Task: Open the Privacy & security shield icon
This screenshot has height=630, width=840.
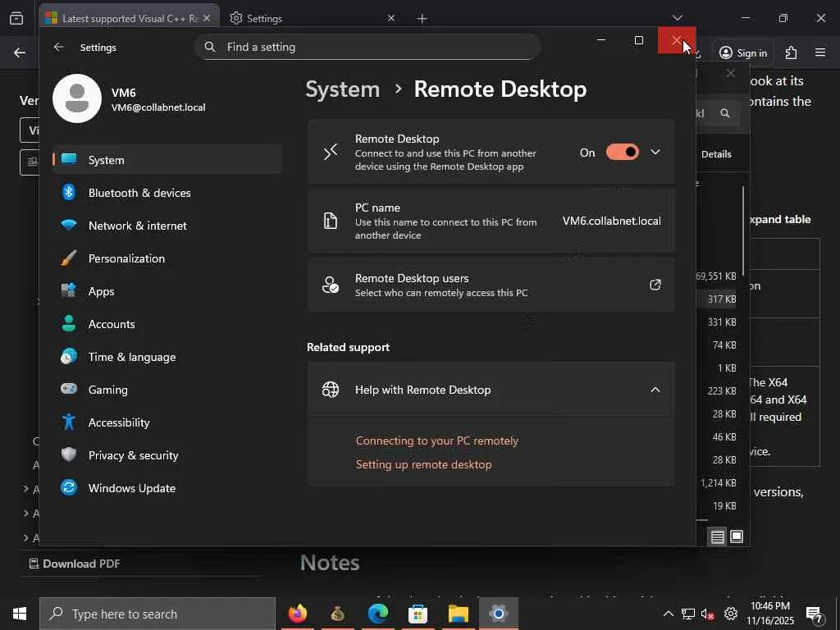Action: (x=70, y=455)
